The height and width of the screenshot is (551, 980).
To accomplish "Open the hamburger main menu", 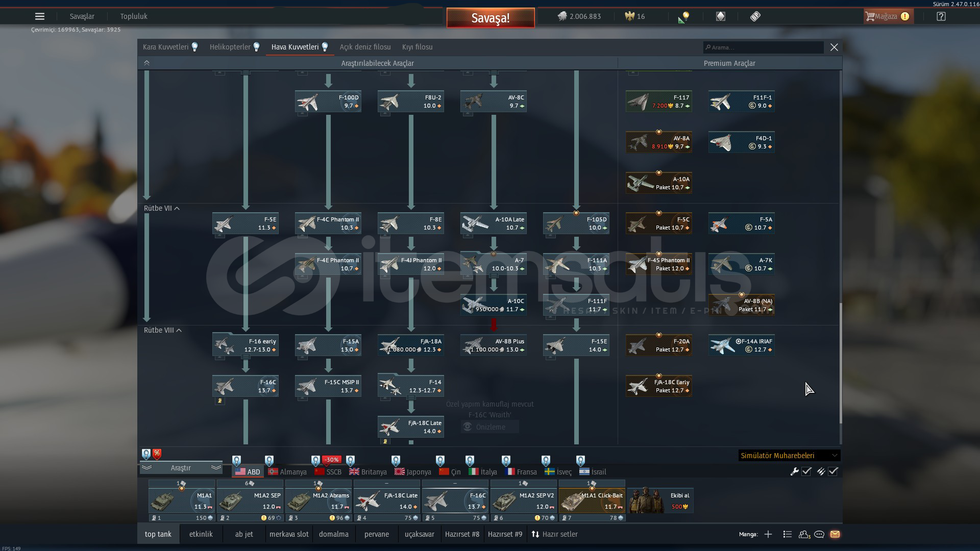I will tap(40, 16).
